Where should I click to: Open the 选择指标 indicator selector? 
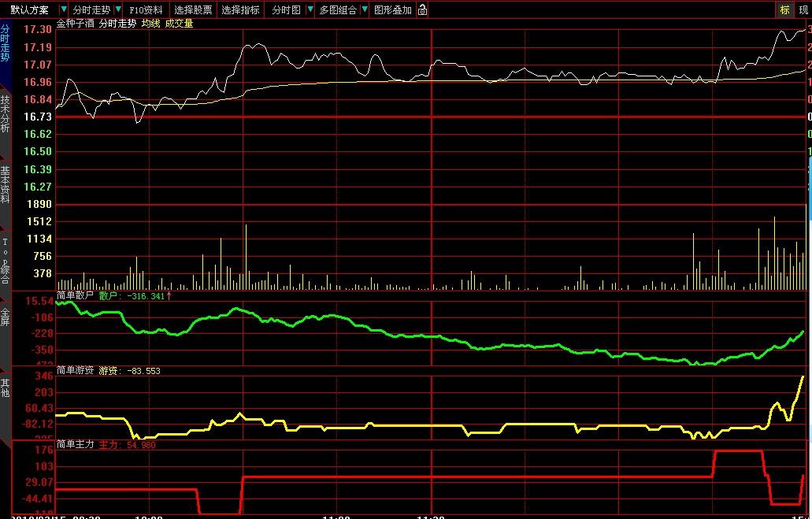coord(240,10)
